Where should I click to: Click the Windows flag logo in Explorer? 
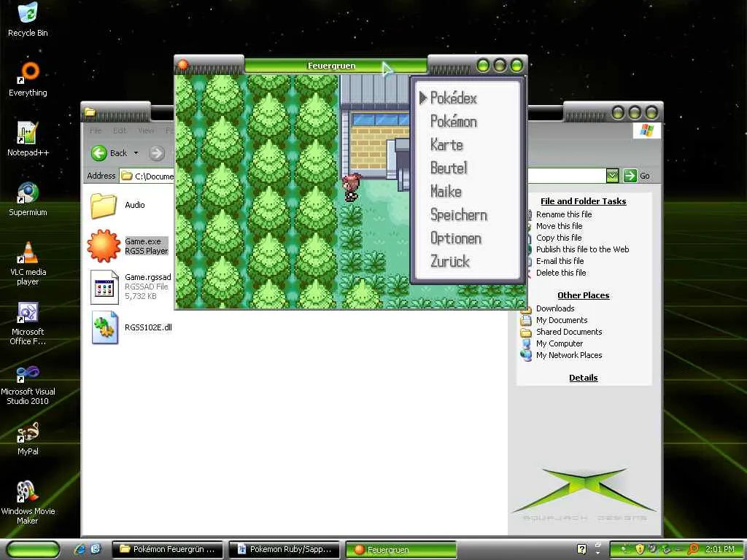(646, 130)
